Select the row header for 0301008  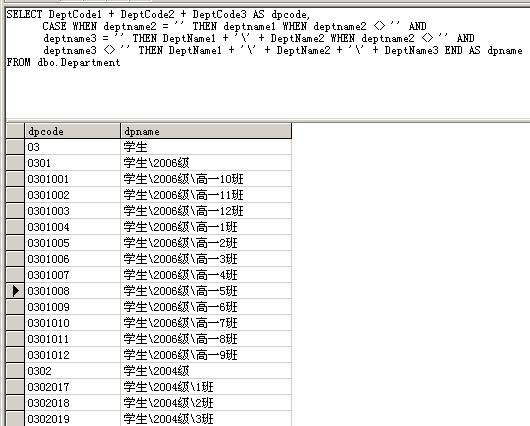(x=15, y=291)
